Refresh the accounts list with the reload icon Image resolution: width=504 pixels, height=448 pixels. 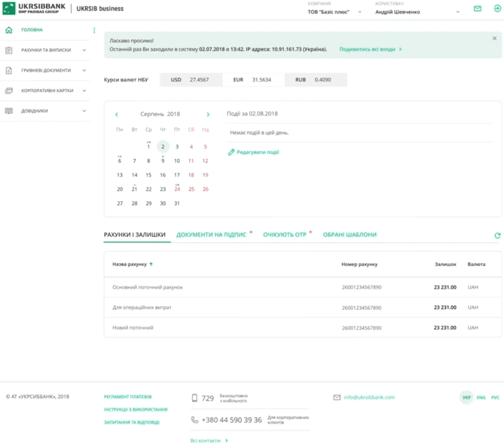(x=497, y=235)
